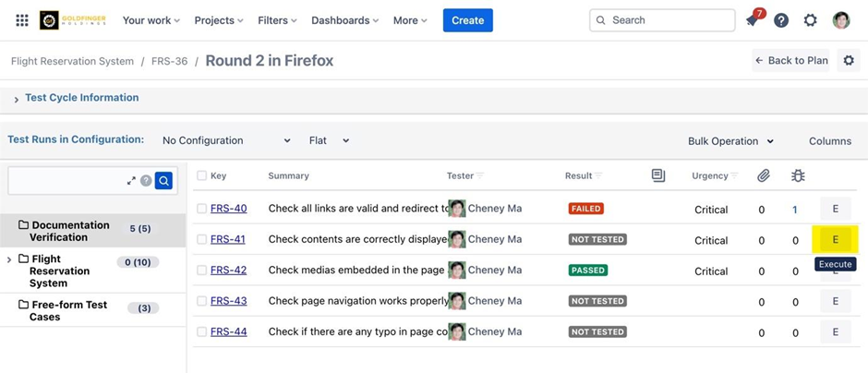The width and height of the screenshot is (868, 373).
Task: Expand the Test Cycle Information section
Action: [17, 99]
